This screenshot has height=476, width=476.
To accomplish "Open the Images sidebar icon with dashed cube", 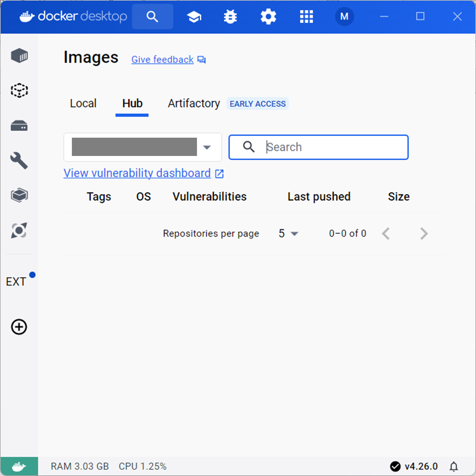I will coord(19,90).
